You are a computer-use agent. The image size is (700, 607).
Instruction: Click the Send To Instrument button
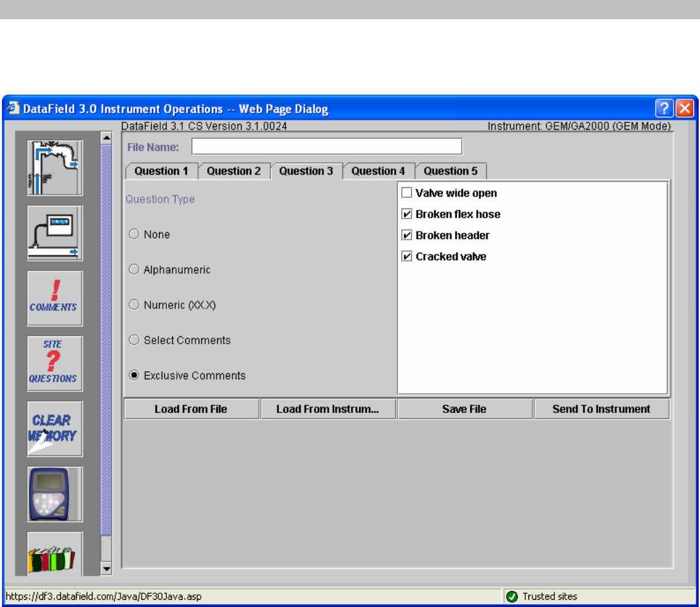[601, 409]
